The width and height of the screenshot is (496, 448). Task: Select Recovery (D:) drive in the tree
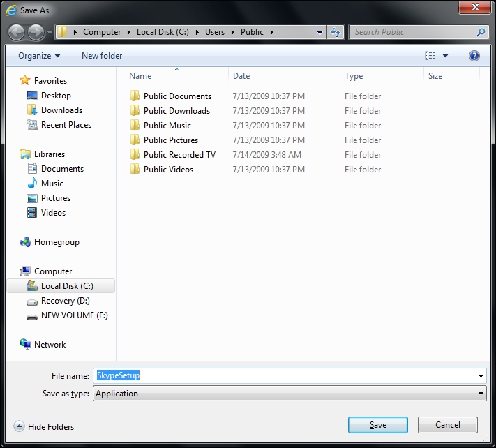click(x=65, y=301)
